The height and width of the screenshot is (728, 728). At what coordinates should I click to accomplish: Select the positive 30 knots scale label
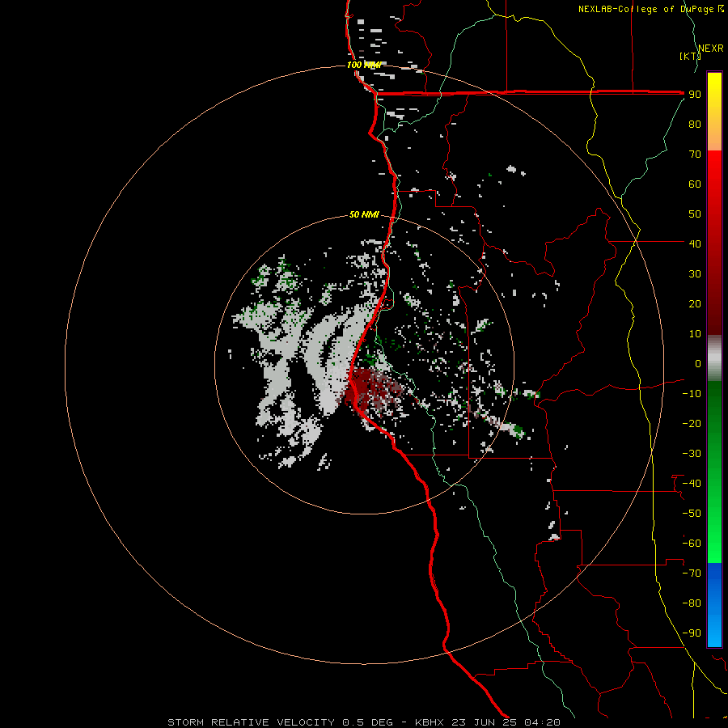[x=695, y=274]
